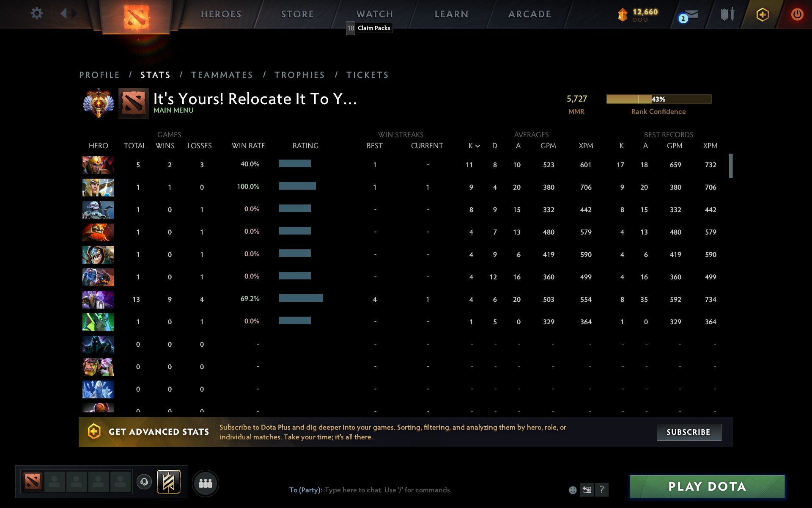
Task: Open the K column sort chevron
Action: (478, 146)
